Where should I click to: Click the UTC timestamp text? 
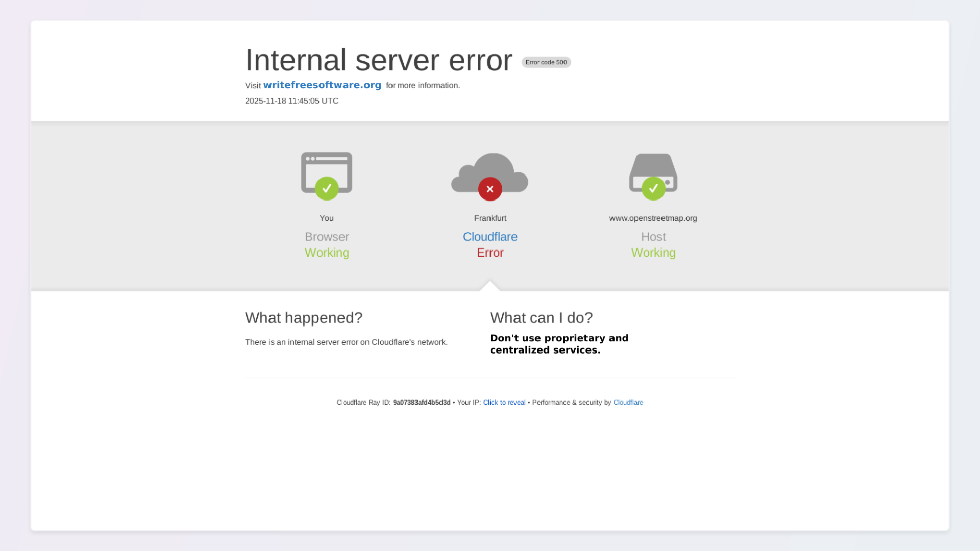pos(291,101)
